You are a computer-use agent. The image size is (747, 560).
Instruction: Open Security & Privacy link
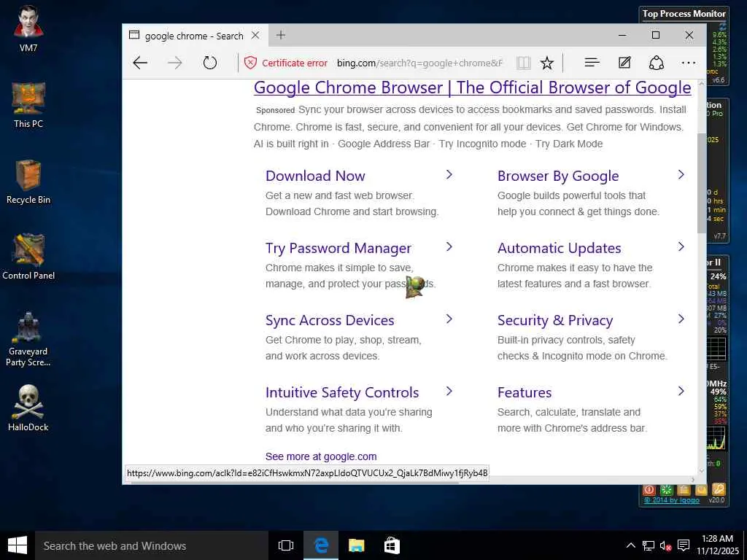tap(555, 321)
